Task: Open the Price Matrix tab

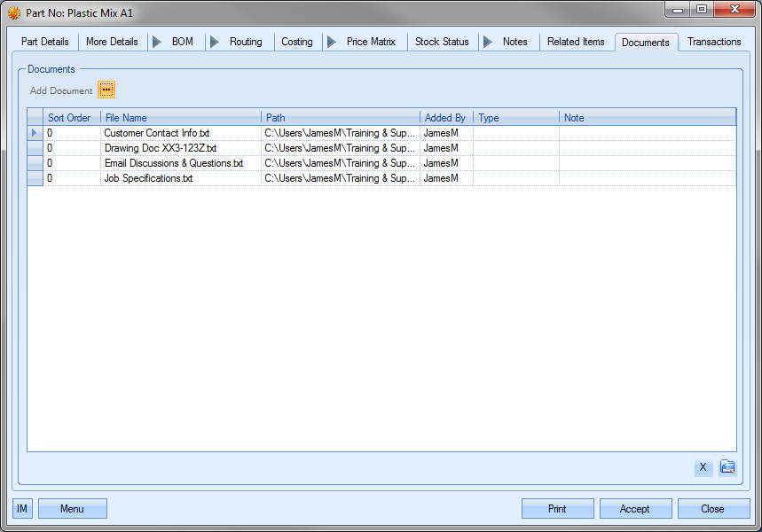Action: click(371, 42)
